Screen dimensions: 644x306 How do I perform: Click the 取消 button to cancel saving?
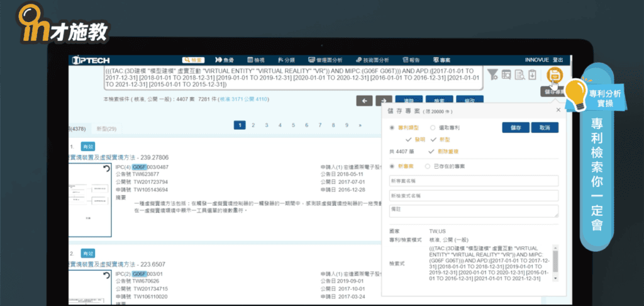point(544,127)
